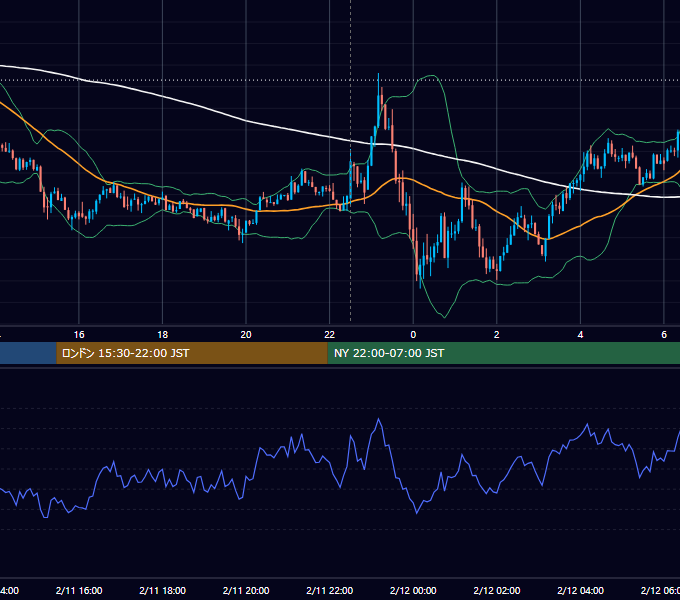Select the 0 hour label on price chart axis

[x=413, y=335]
